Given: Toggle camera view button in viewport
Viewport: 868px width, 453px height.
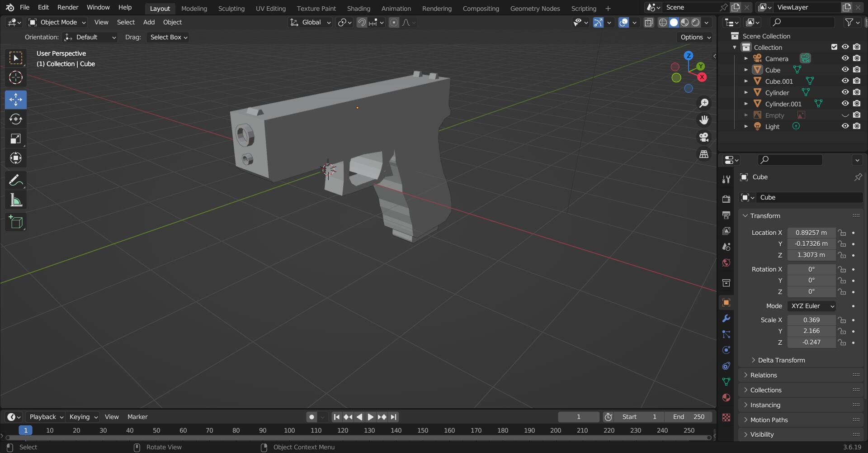Looking at the screenshot, I should (704, 137).
